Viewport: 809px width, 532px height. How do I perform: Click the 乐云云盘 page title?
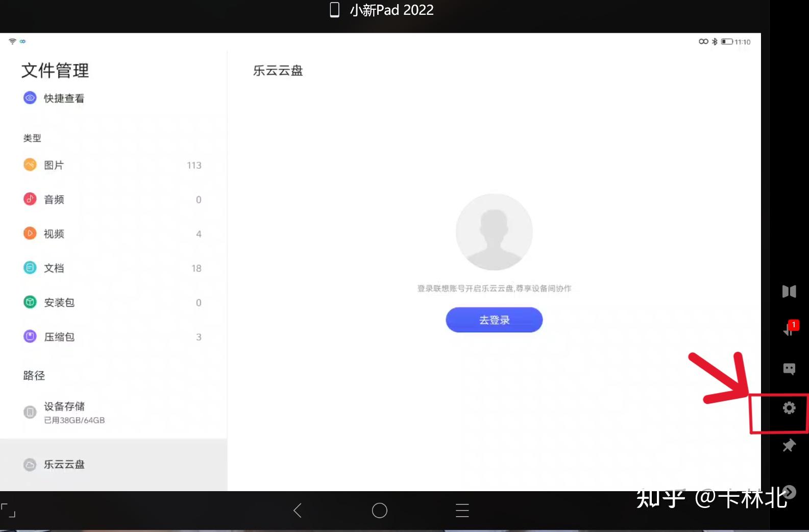[278, 70]
